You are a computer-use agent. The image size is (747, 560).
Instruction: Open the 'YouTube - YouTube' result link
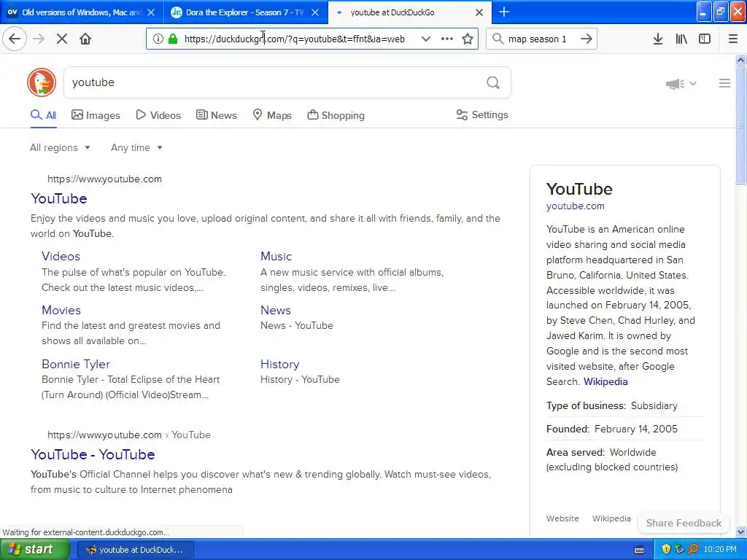click(93, 454)
